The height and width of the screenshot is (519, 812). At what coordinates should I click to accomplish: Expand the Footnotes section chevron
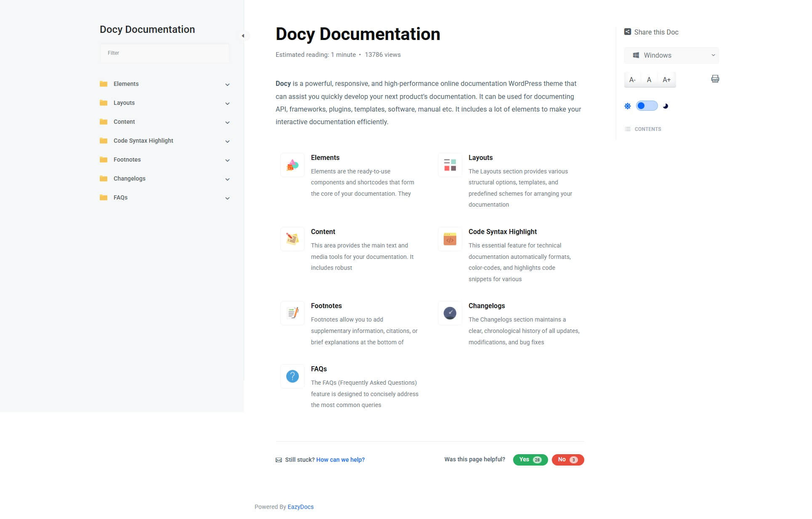[x=227, y=160]
